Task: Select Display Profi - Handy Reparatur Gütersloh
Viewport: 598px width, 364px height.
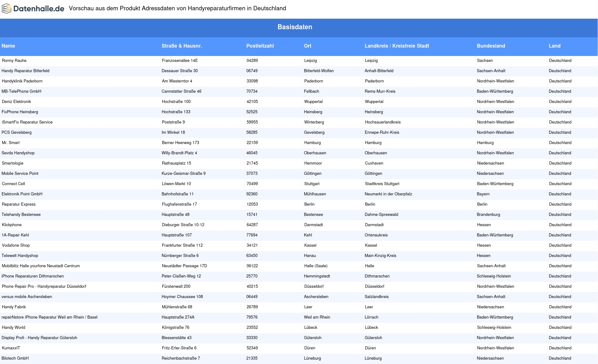Action: (x=39, y=338)
